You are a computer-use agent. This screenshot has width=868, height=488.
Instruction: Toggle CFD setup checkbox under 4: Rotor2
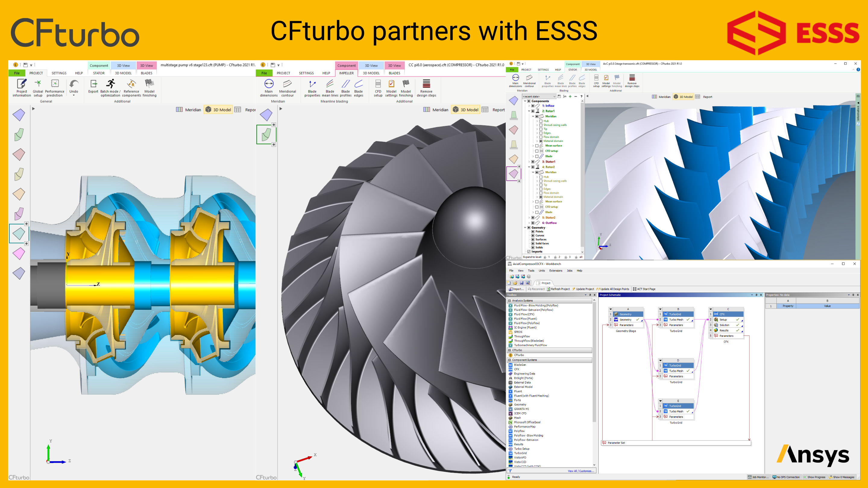point(537,207)
